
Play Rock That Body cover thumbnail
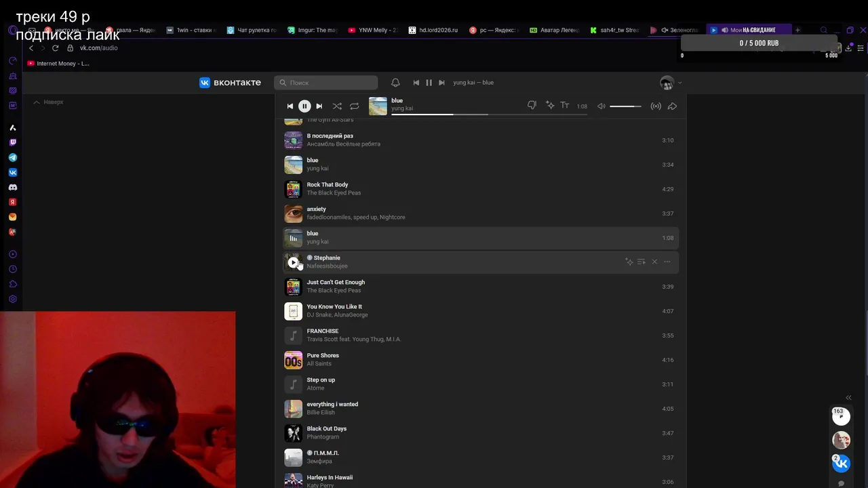pos(293,189)
